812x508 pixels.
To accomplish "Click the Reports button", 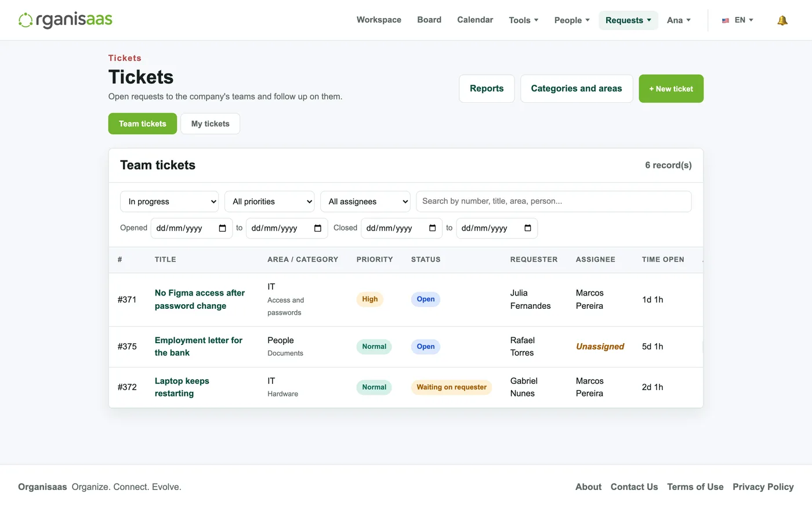I will tap(487, 89).
